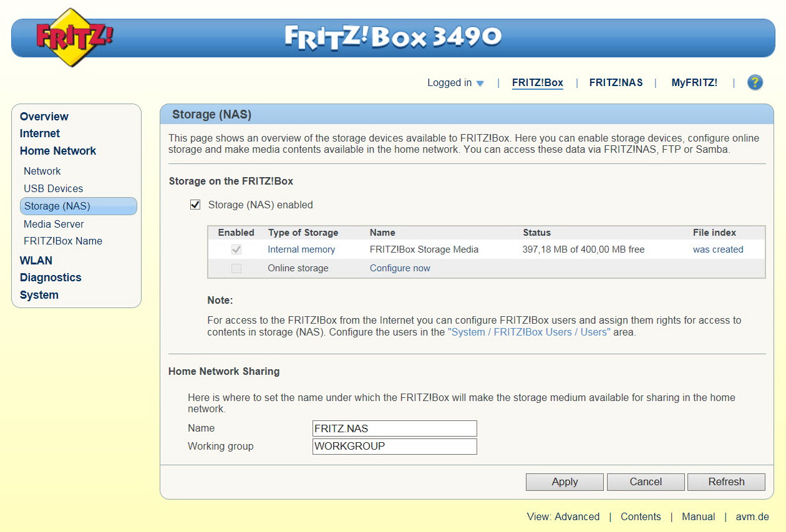Click the Internal memory link
Image resolution: width=786 pixels, height=532 pixels.
(x=301, y=249)
